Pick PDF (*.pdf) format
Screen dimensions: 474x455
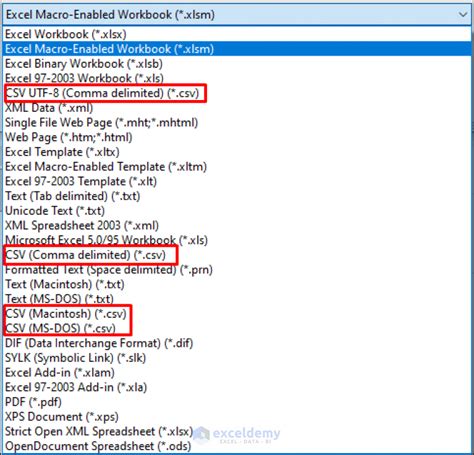[237, 402]
